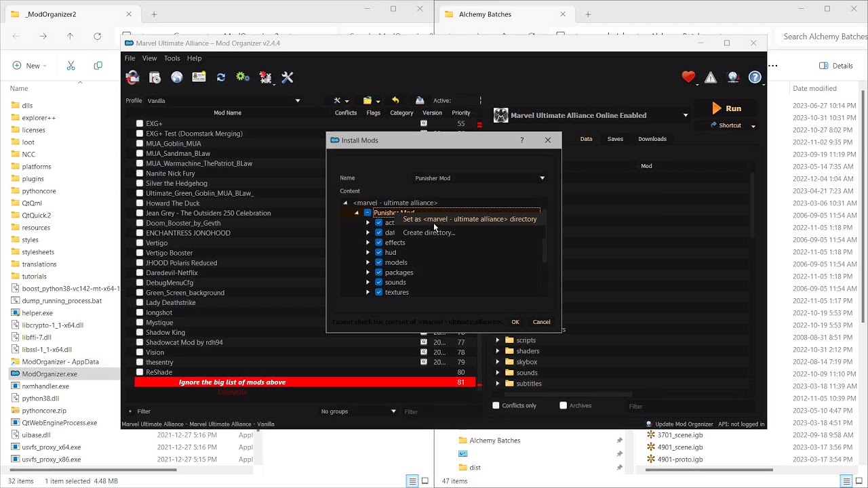Click the open folder icon above mod list

point(368,100)
